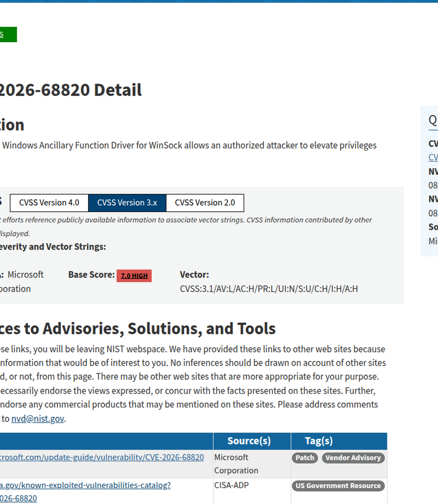Click the green button at top left

[x=8, y=34]
